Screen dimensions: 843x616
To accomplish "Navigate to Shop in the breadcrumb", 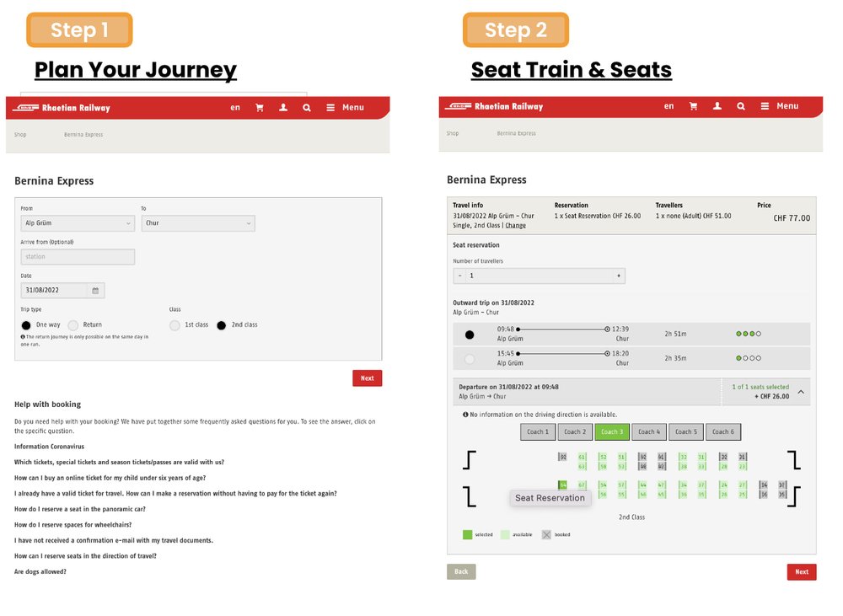I will [x=19, y=132].
